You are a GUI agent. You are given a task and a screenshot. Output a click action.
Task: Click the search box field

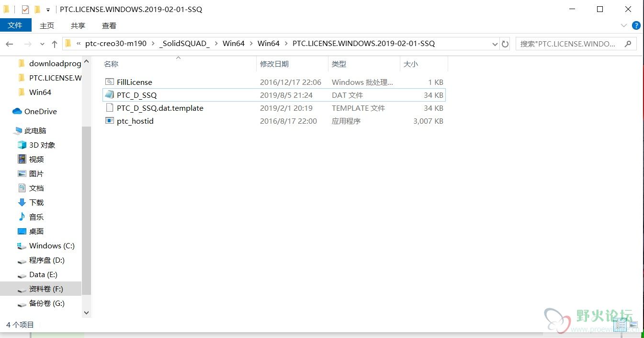(576, 44)
